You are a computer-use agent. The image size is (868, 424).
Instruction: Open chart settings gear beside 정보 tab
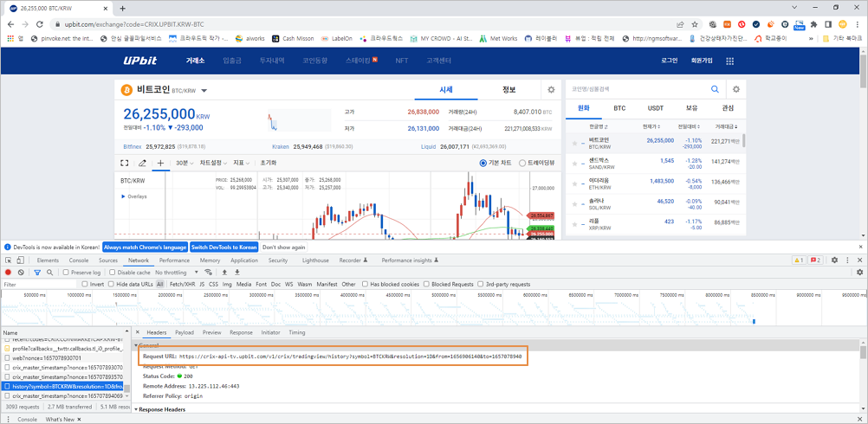click(x=551, y=89)
